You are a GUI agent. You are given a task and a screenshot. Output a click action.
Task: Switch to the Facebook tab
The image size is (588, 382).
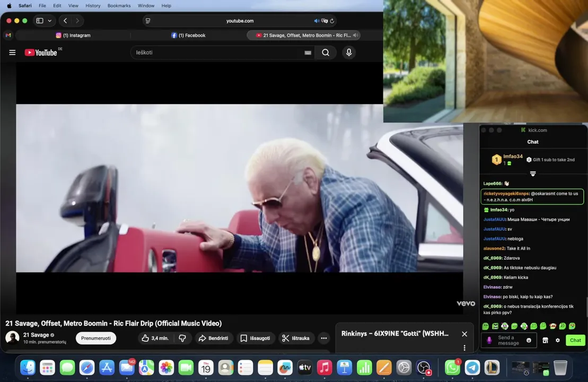[188, 35]
